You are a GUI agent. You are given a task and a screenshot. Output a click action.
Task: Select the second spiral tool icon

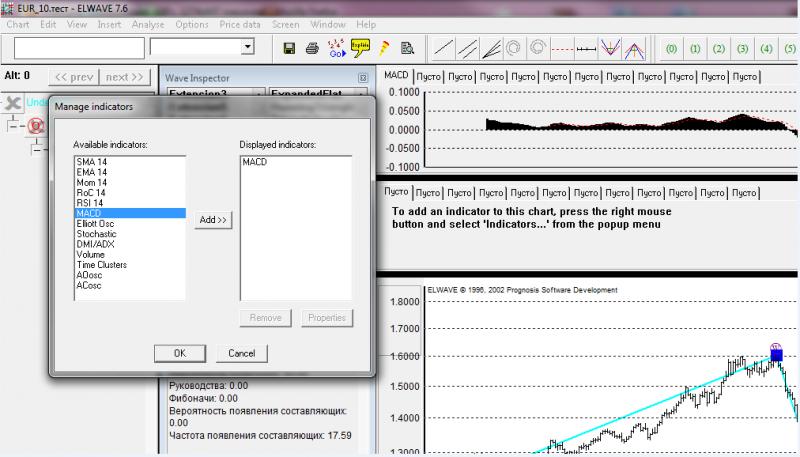click(537, 49)
